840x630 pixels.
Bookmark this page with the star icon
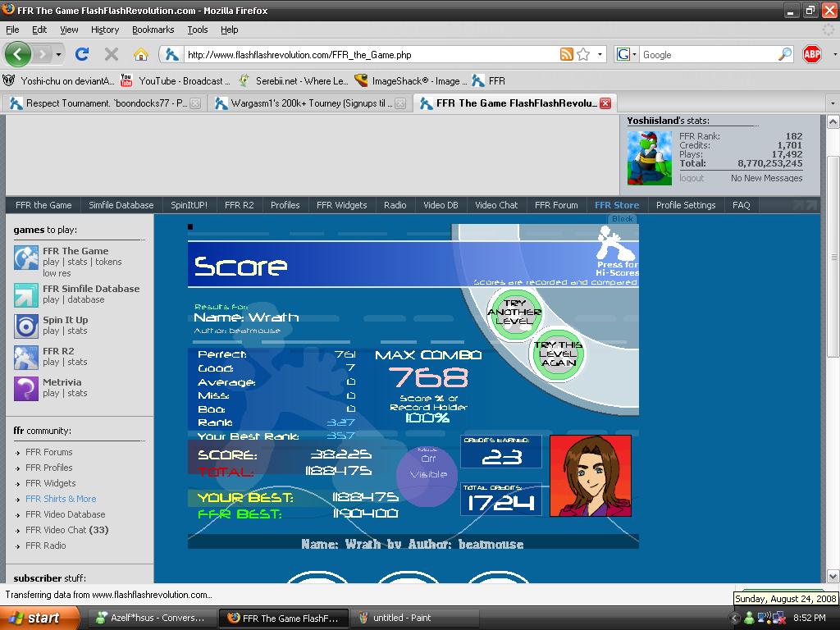tap(583, 54)
